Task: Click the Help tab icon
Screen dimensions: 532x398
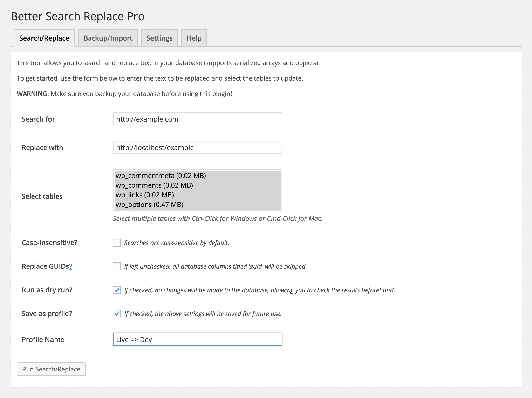Action: pos(194,38)
